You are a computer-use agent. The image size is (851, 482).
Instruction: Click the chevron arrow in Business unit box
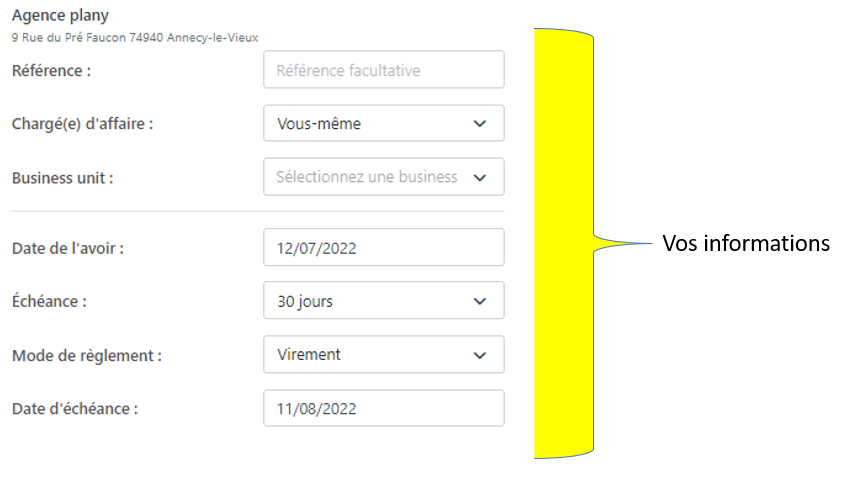[x=480, y=177]
